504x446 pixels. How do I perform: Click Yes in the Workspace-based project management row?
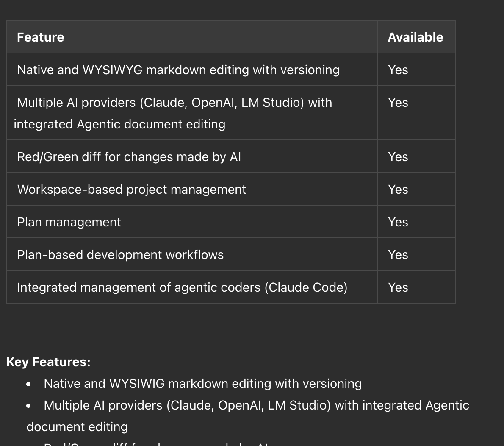398,190
